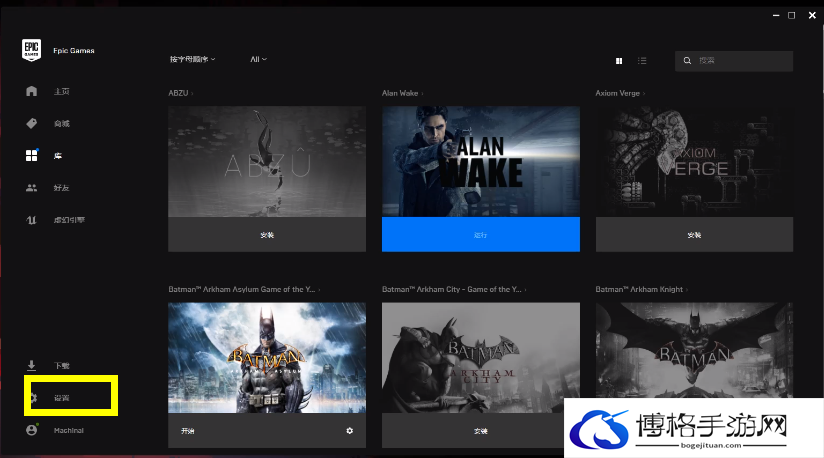824x458 pixels.
Task: Select the Downloads label in sidebar
Action: coord(61,366)
